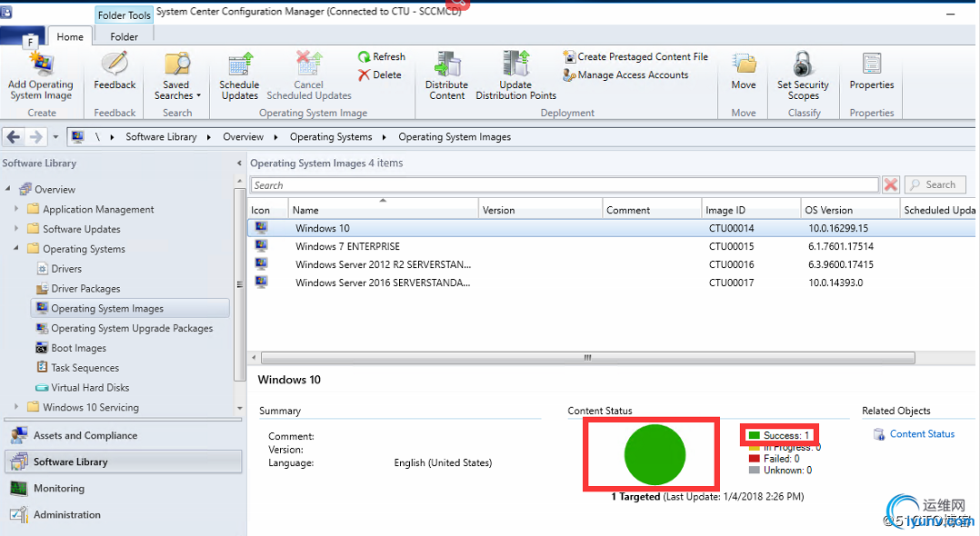Switch to Software Library workspace
The height and width of the screenshot is (536, 980).
[123, 462]
